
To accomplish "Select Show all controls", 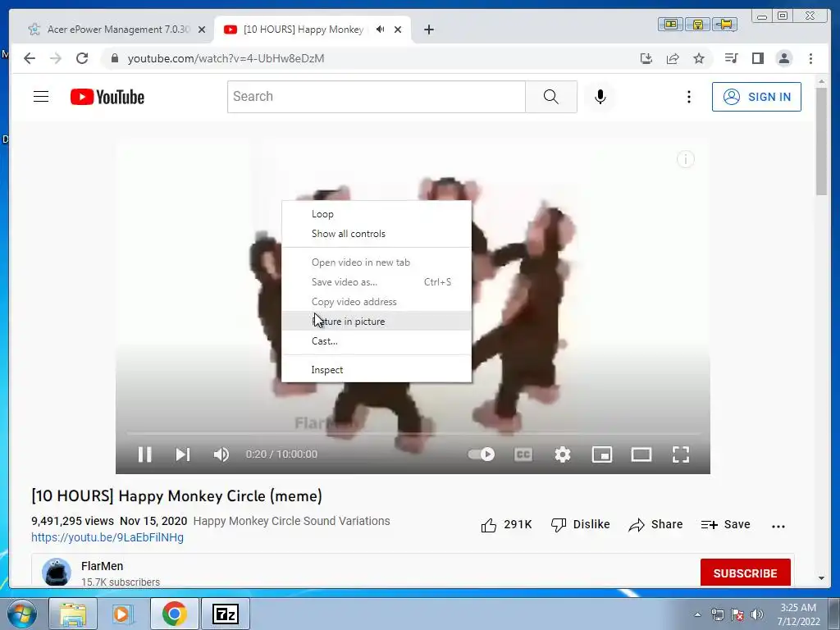I will [377, 234].
